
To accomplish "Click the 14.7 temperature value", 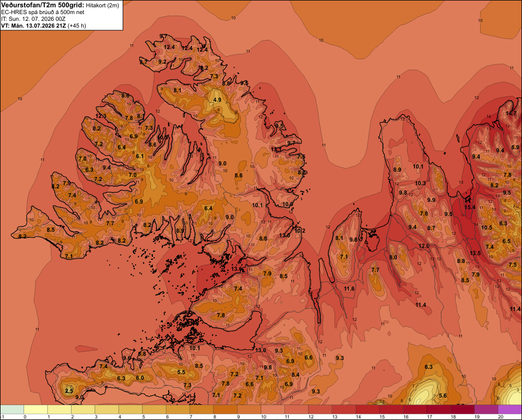I will (x=511, y=113).
